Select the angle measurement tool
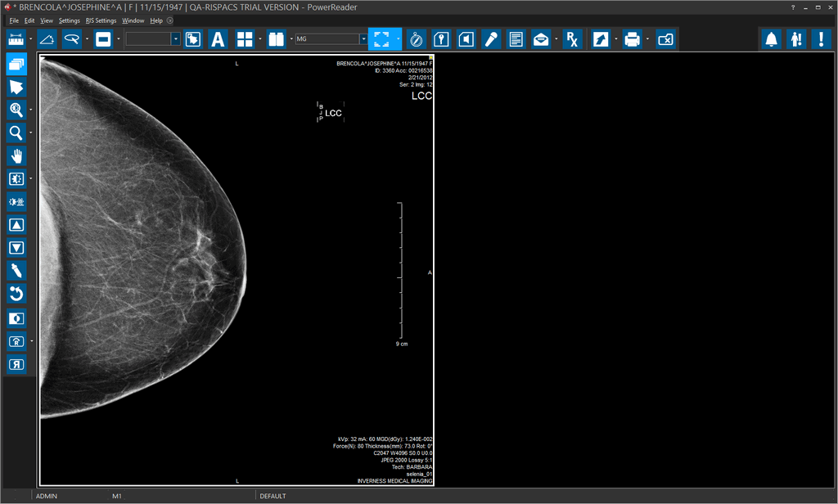Screen dimensions: 838x504 pos(47,38)
